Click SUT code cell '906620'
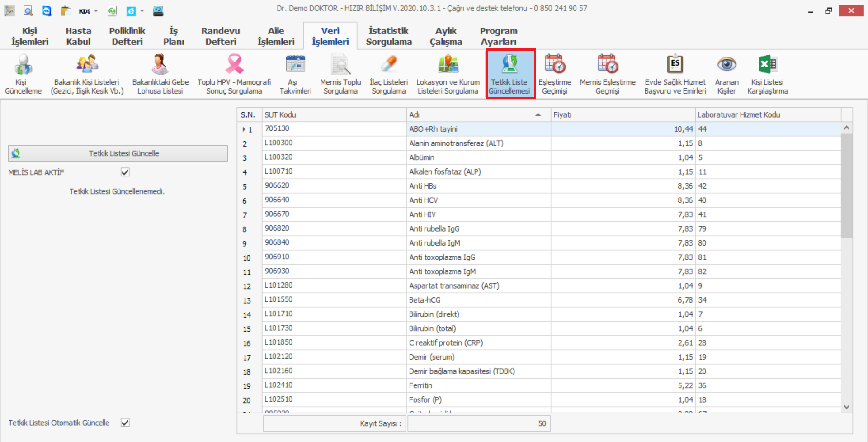Screen dimensions: 868x442 click(334, 186)
